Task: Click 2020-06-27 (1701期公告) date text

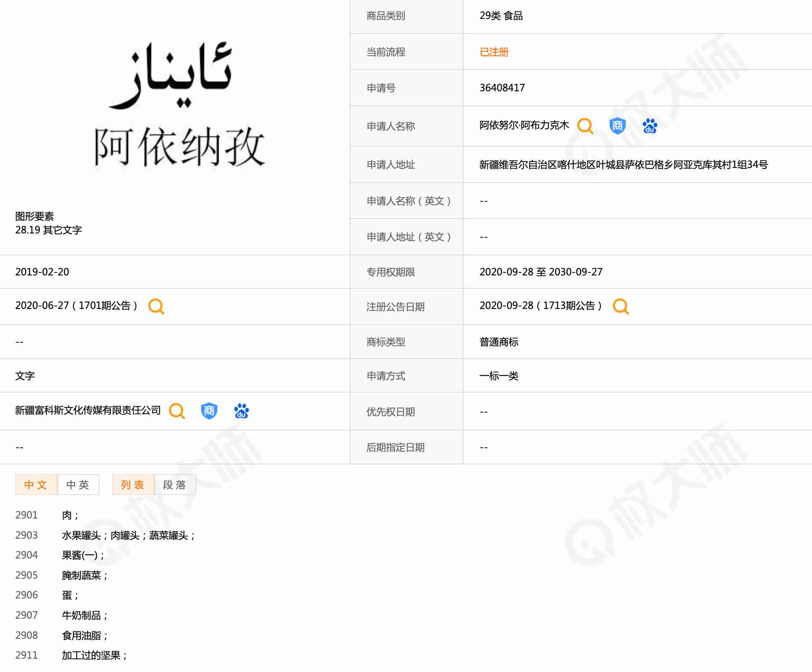Action: click(76, 306)
